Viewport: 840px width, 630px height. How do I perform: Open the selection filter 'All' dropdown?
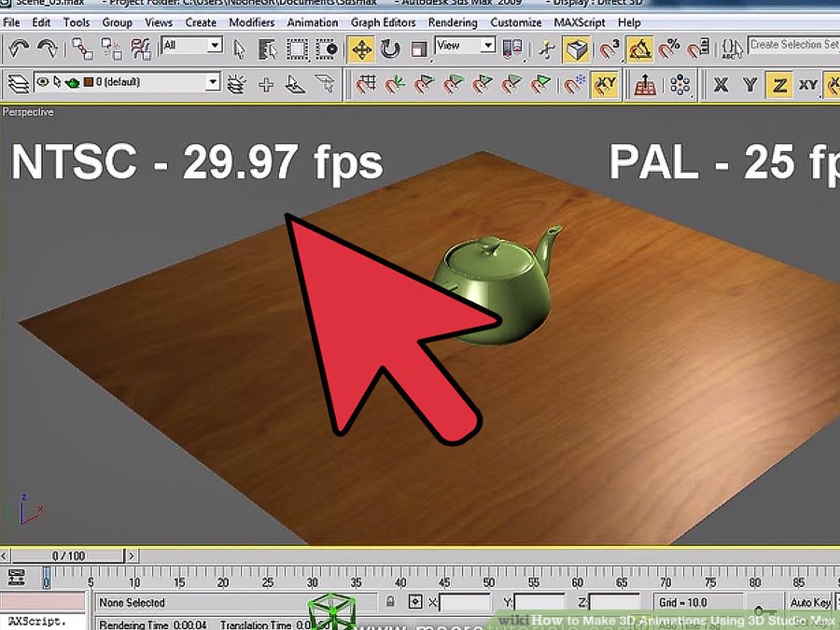pyautogui.click(x=192, y=46)
